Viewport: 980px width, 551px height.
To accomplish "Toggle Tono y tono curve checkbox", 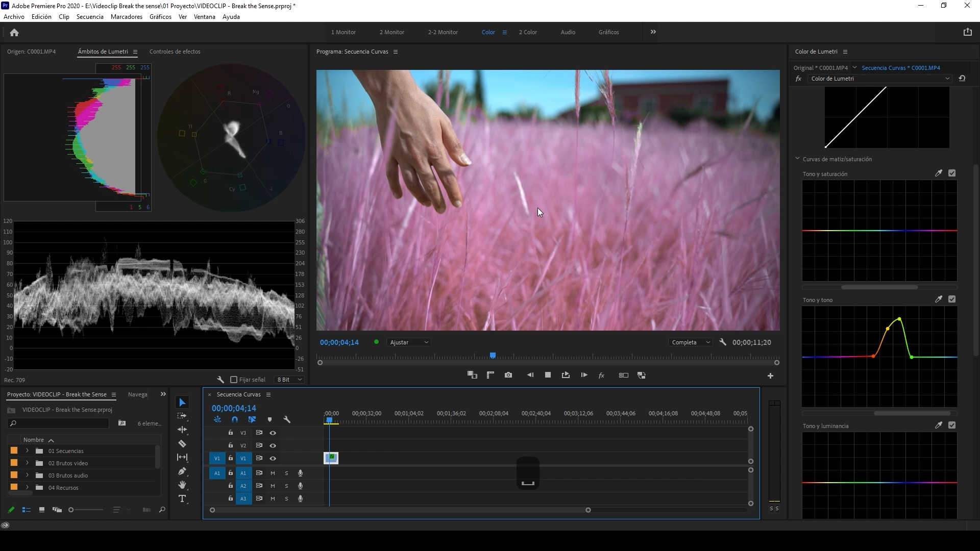I will click(x=952, y=299).
